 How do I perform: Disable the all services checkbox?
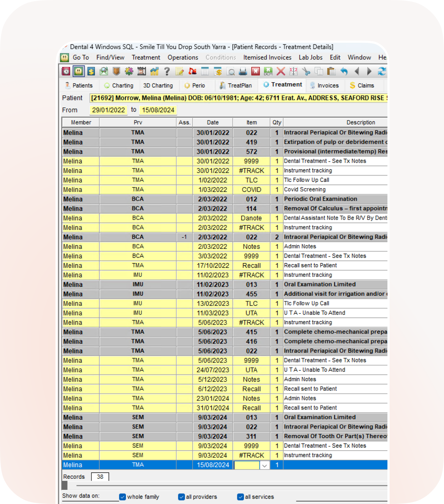coord(240,497)
